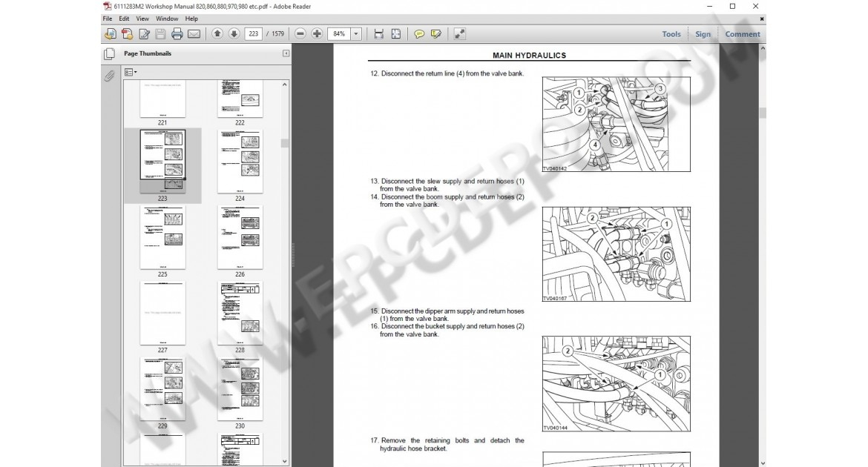
Task: Click the zoom percentage field showing 84%
Action: [x=339, y=34]
